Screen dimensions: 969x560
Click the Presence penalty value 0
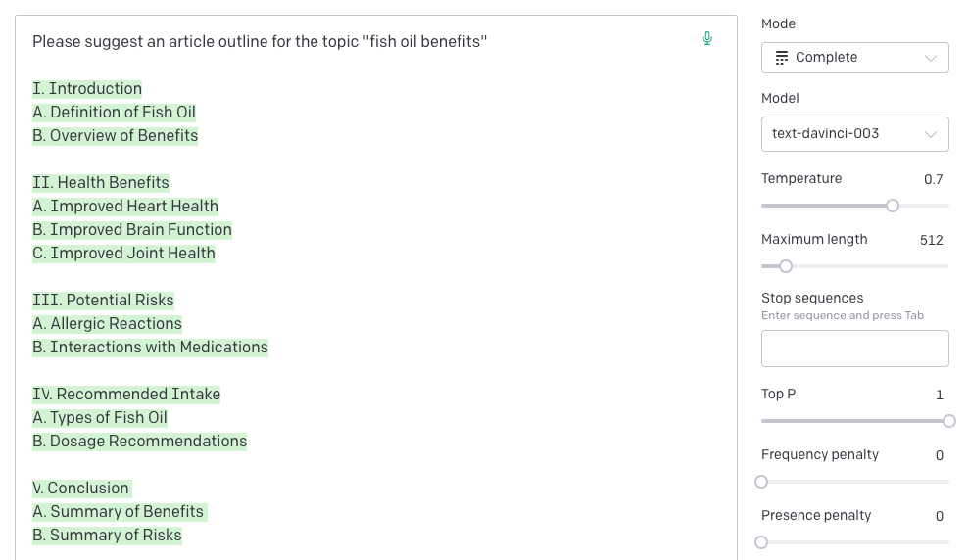click(940, 516)
